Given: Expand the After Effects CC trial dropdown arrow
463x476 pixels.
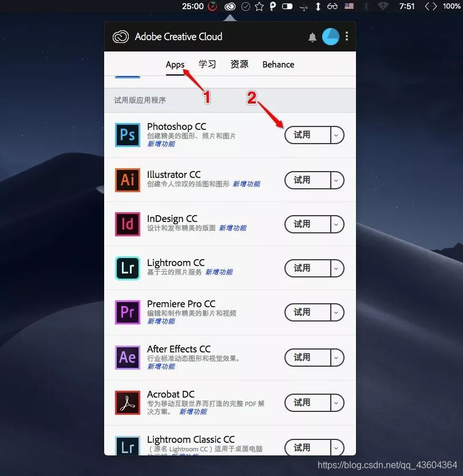Looking at the screenshot, I should tap(337, 358).
